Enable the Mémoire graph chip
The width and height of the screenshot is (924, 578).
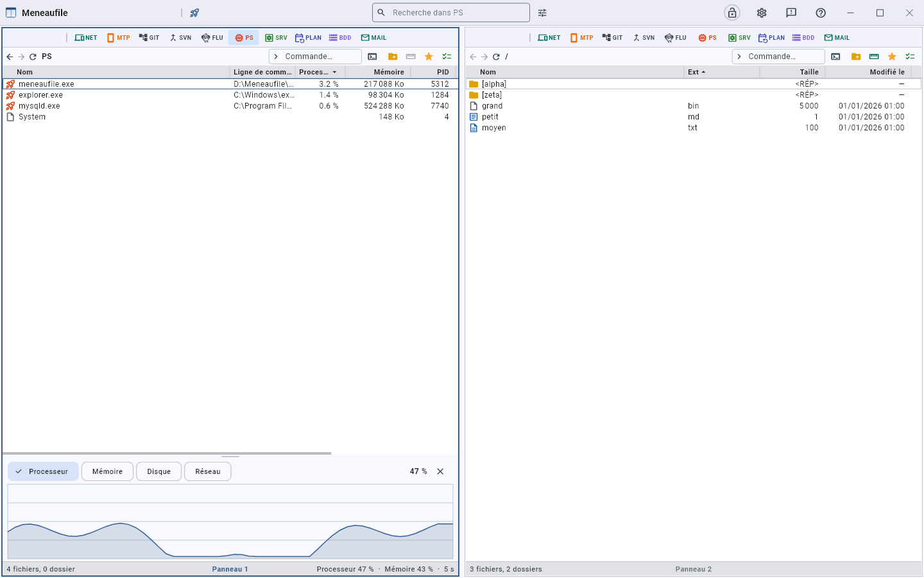pyautogui.click(x=107, y=471)
